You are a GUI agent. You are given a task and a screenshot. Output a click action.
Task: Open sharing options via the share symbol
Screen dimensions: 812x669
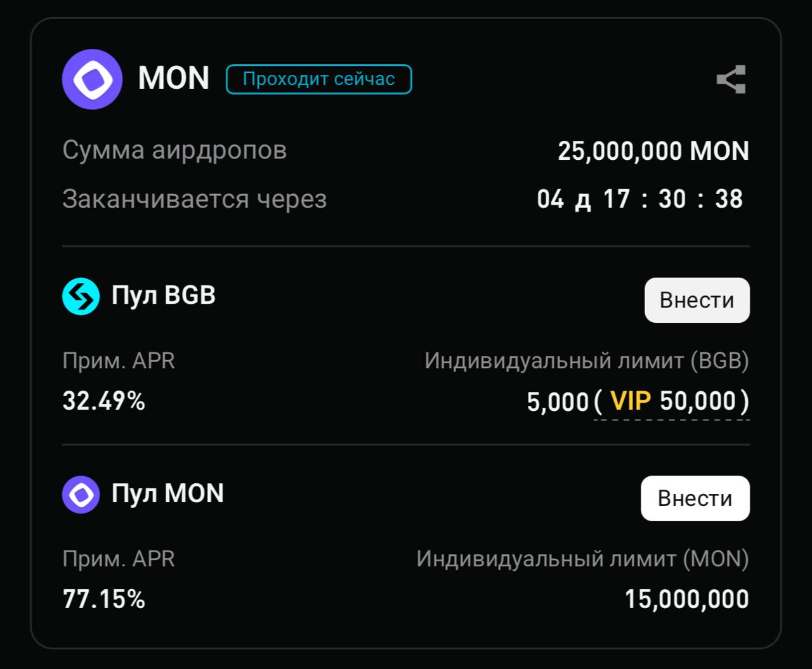731,79
